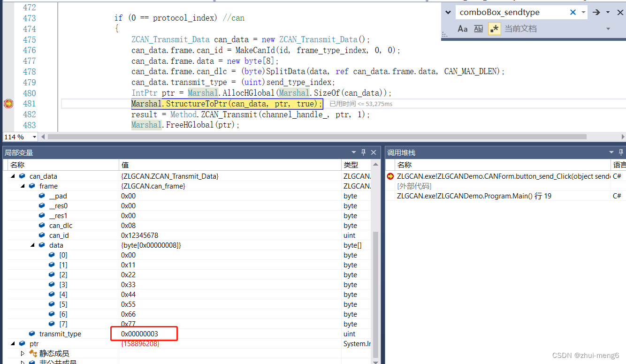Screen dimensions: 626x364
Task: Click the __res1 field icon
Action: point(42,216)
